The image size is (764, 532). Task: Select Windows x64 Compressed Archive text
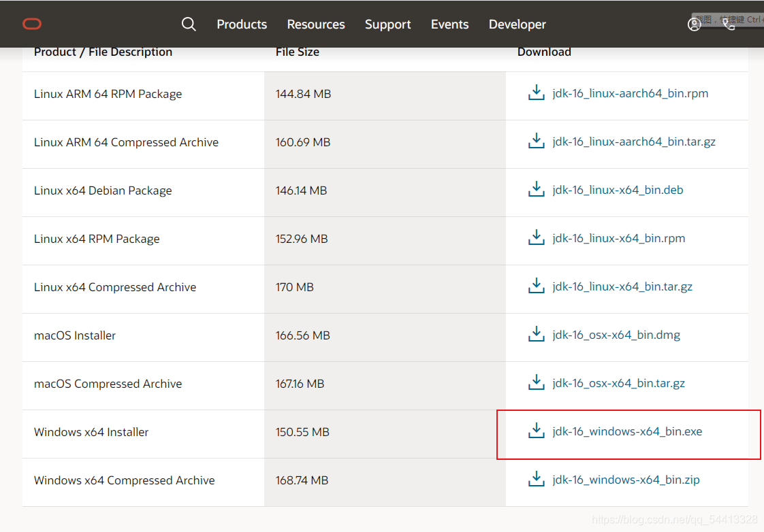[x=124, y=480]
